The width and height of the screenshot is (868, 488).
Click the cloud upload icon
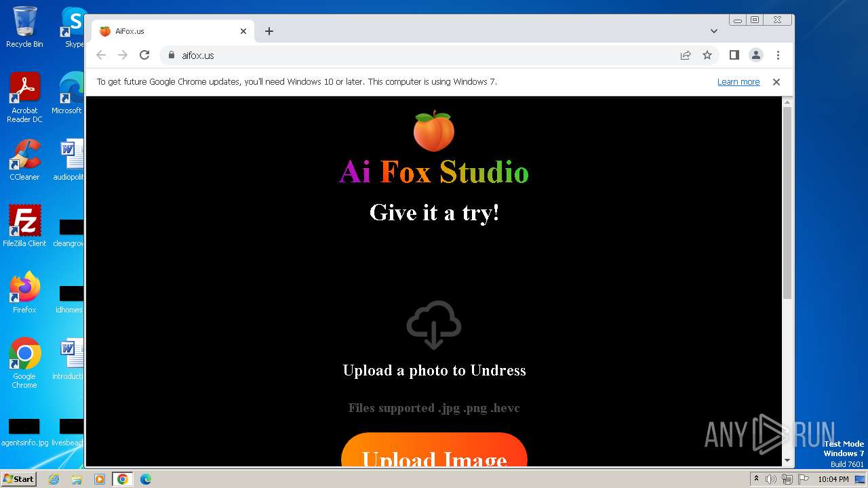pyautogui.click(x=434, y=325)
